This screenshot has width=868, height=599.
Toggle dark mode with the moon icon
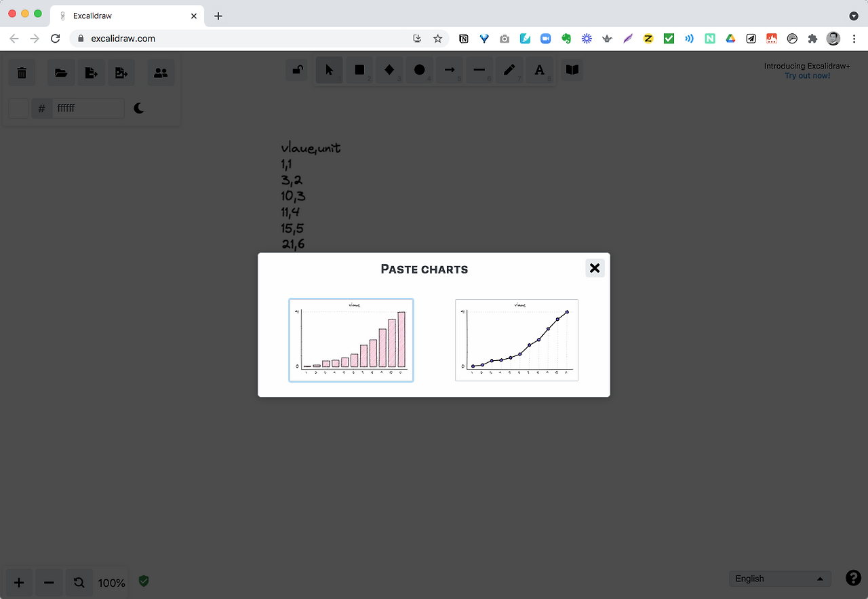(139, 108)
